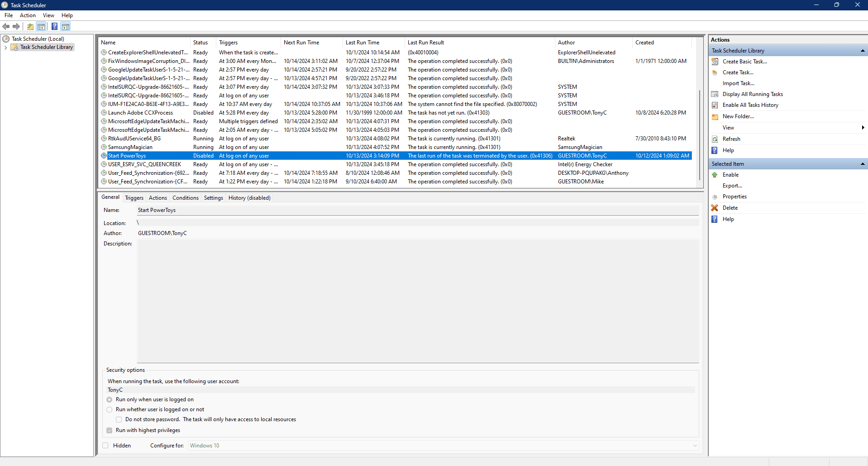Select the IUM-F1E24CA0-B63E-4F13-A9E3 task row

(396, 104)
